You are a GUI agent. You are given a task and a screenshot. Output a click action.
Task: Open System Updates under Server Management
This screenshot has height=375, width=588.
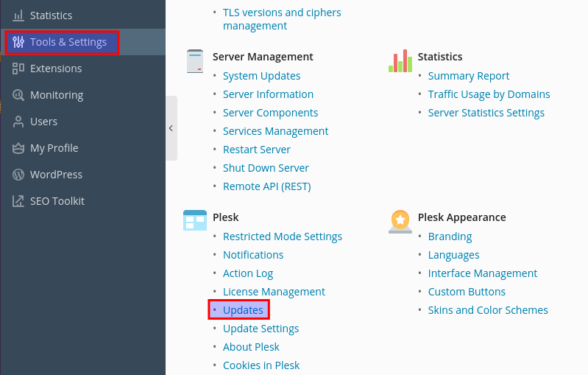(x=261, y=76)
